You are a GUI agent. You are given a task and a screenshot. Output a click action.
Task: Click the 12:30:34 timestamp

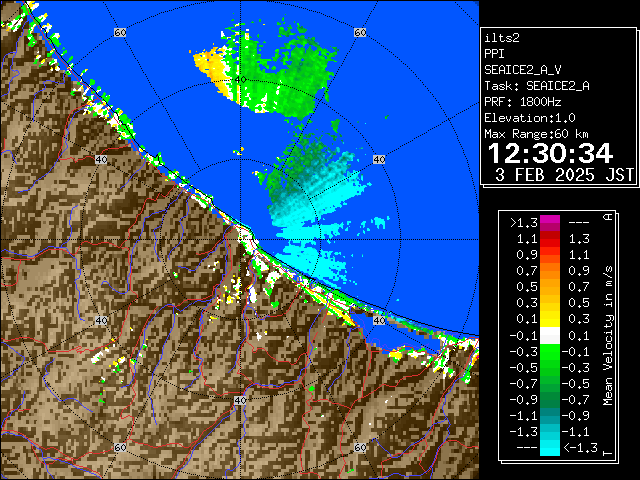(550, 153)
